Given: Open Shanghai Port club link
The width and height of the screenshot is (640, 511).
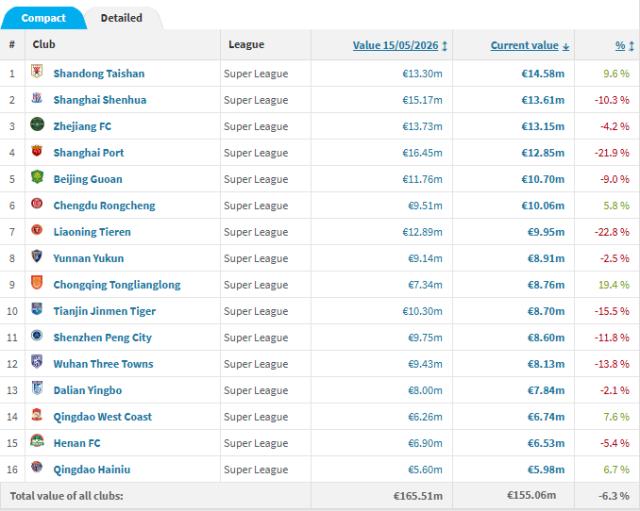Looking at the screenshot, I should click(89, 153).
